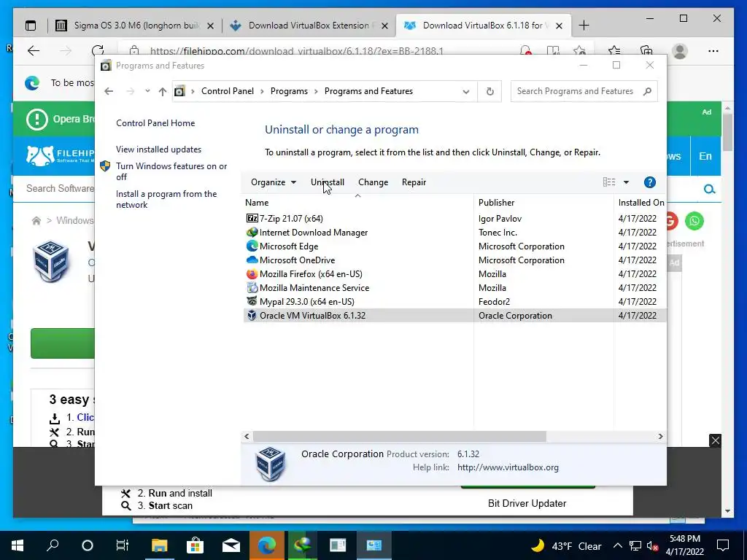Close the Download VirtualBox 6.1.18 tab in Edge

pos(560,26)
